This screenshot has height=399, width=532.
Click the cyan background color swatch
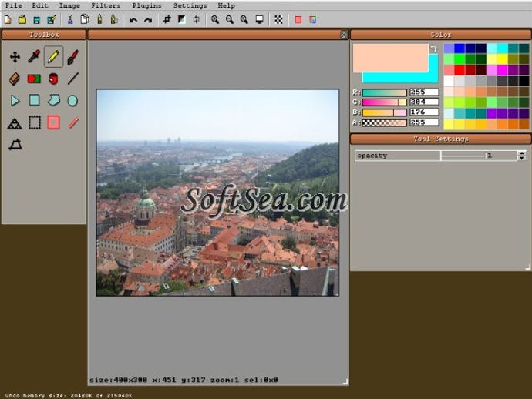pyautogui.click(x=400, y=78)
